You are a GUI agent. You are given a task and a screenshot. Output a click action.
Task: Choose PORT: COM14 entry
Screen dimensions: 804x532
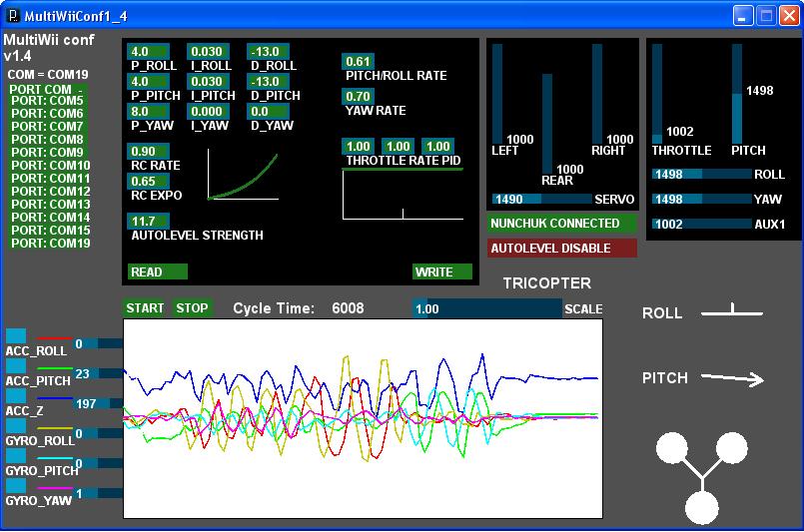coord(50,218)
